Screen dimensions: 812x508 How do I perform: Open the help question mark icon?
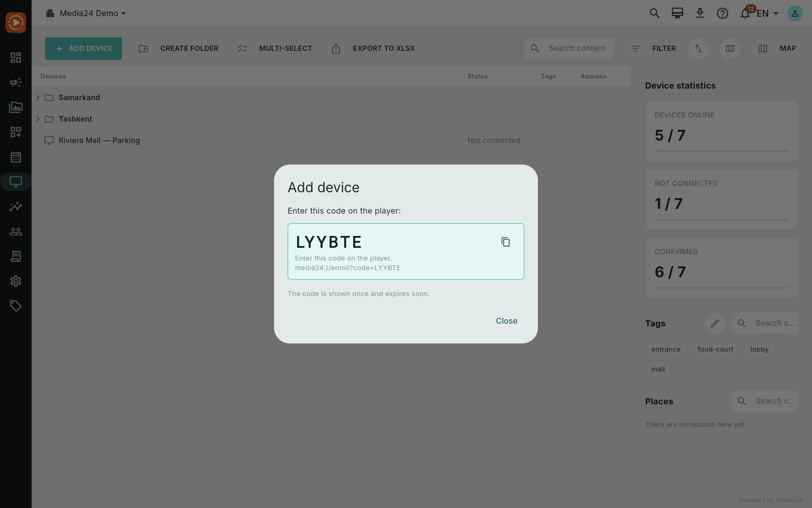(x=722, y=14)
